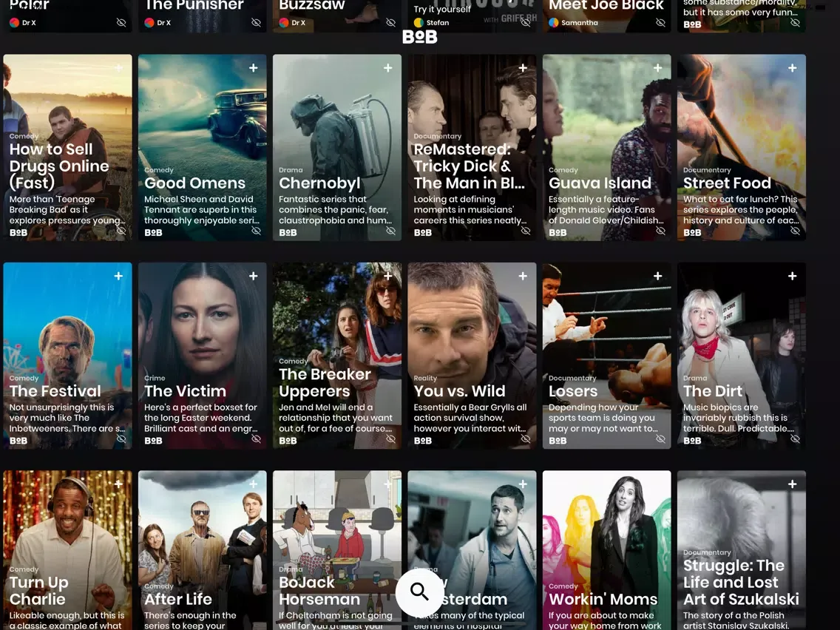Toggle hide eye on You vs. Wild
840x630 pixels.
526,438
